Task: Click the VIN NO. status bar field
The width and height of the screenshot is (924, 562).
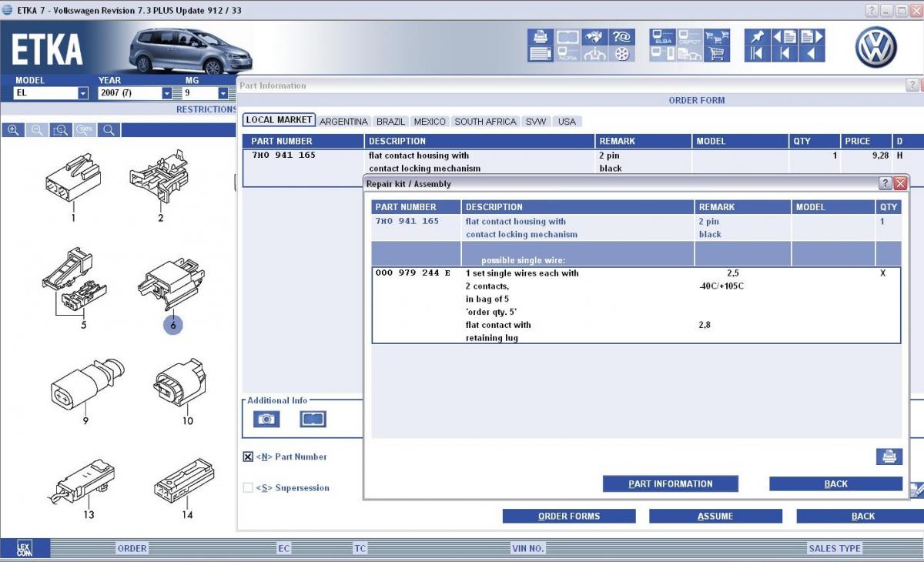Action: [x=527, y=548]
